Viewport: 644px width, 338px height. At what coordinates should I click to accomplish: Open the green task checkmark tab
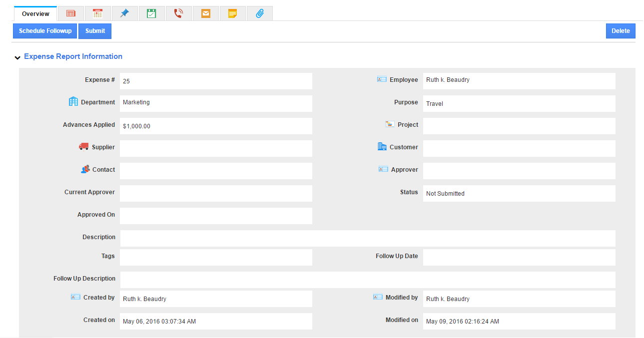[151, 13]
